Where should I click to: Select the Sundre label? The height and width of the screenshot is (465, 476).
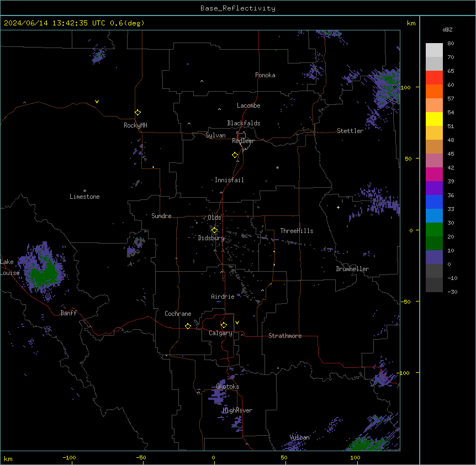coord(161,216)
